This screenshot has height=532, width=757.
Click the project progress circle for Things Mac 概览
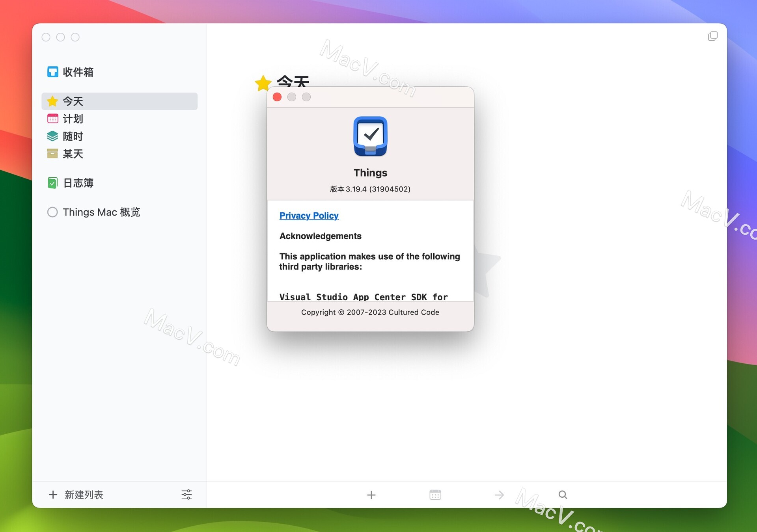point(52,212)
